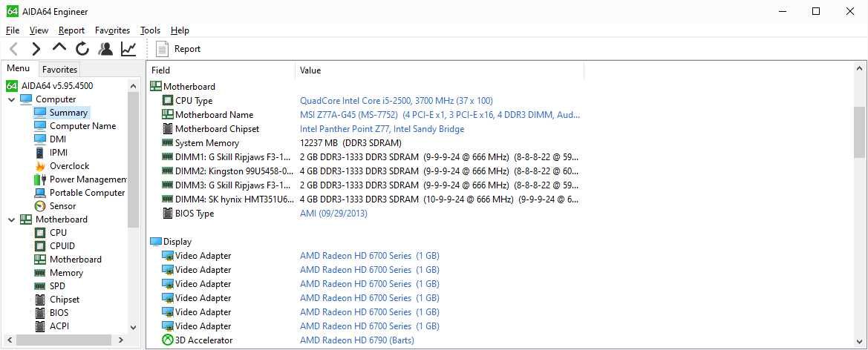Select the CPUID tree item
The height and width of the screenshot is (350, 868).
coord(62,246)
